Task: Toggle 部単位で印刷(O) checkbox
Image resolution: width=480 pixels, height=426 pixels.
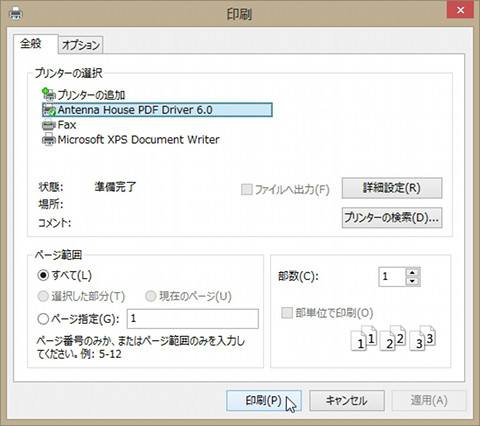Action: pos(287,313)
